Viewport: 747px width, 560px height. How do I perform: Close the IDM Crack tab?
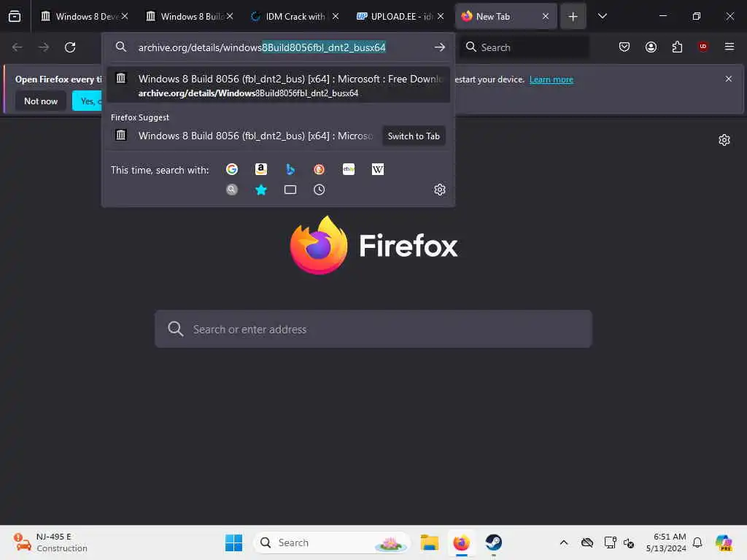[336, 16]
